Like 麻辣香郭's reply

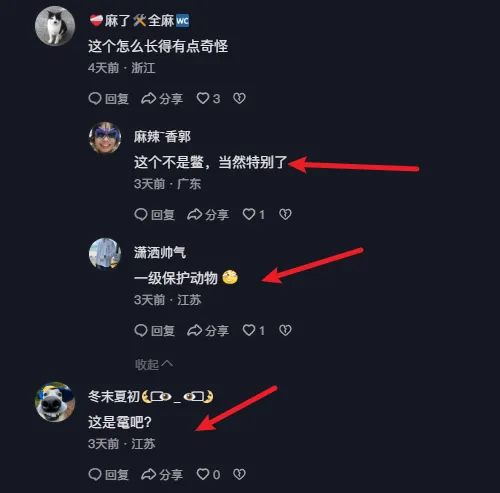point(253,215)
